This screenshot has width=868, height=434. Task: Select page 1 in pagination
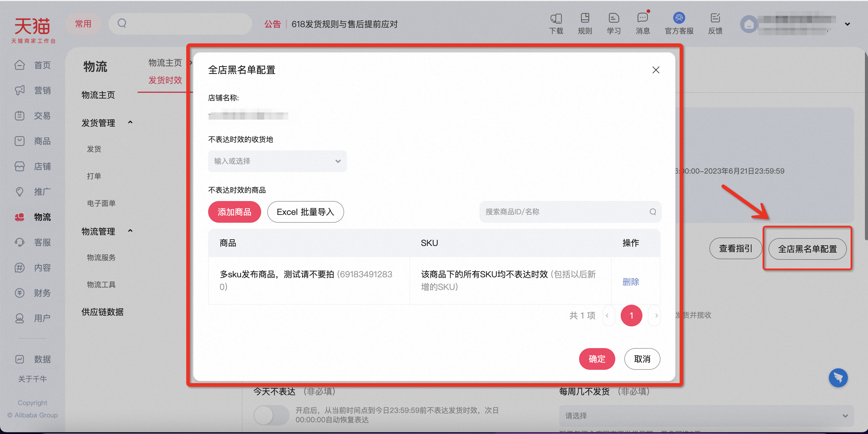631,316
